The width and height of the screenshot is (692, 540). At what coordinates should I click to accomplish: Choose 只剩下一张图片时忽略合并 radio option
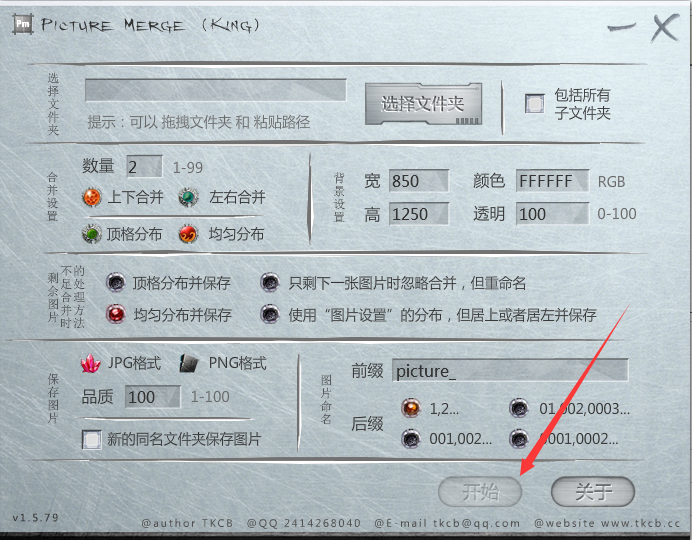[x=270, y=282]
